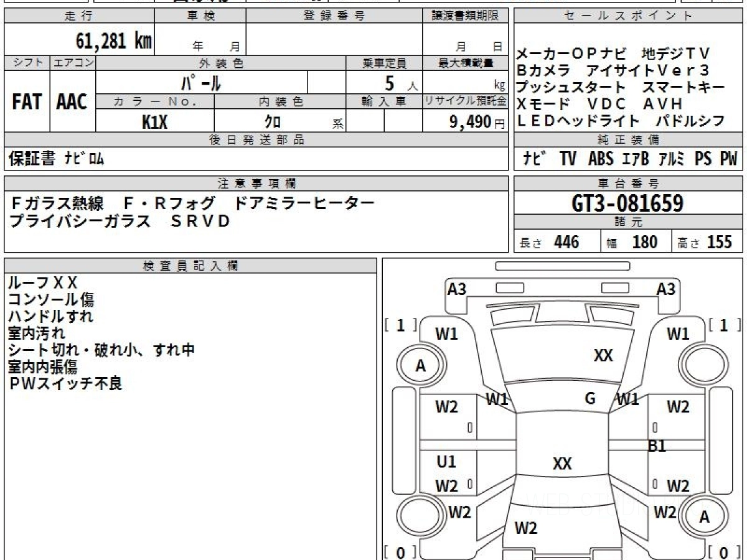This screenshot has height=560, width=747.
Task: Select the Xモード VDC AVH line
Action: pos(600,104)
